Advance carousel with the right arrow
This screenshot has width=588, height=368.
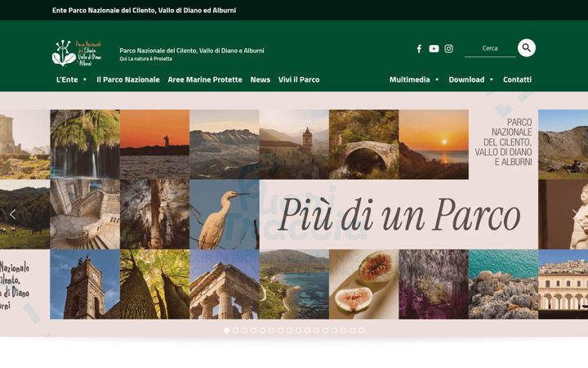tap(574, 214)
